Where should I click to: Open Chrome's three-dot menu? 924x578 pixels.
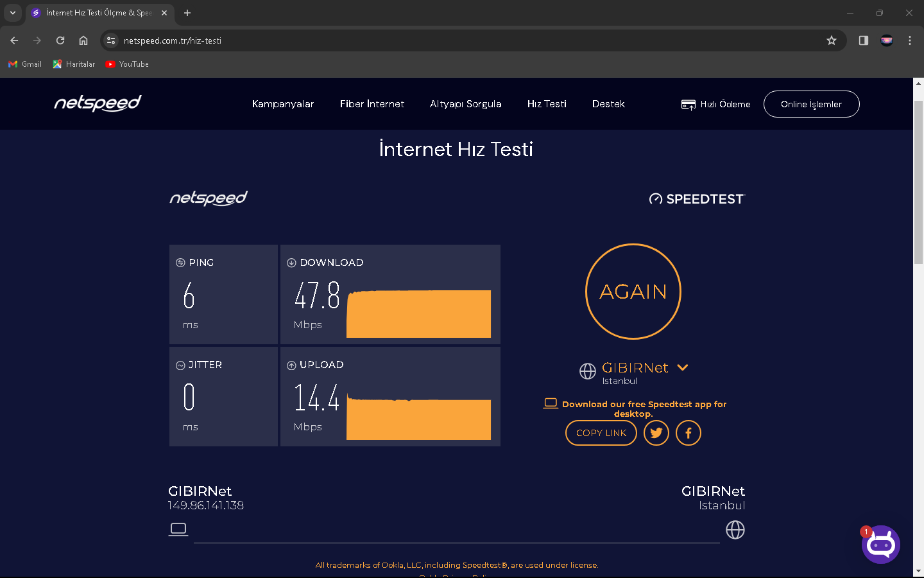pyautogui.click(x=910, y=40)
